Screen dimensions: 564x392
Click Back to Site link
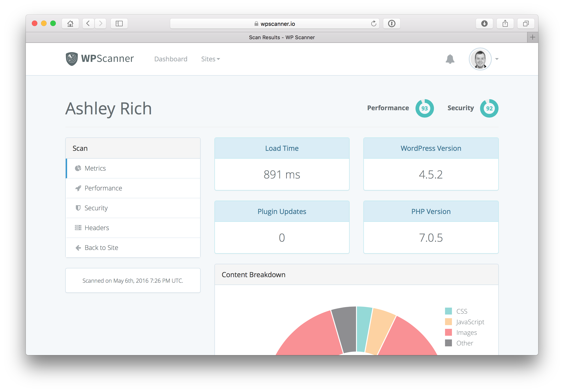(x=133, y=248)
